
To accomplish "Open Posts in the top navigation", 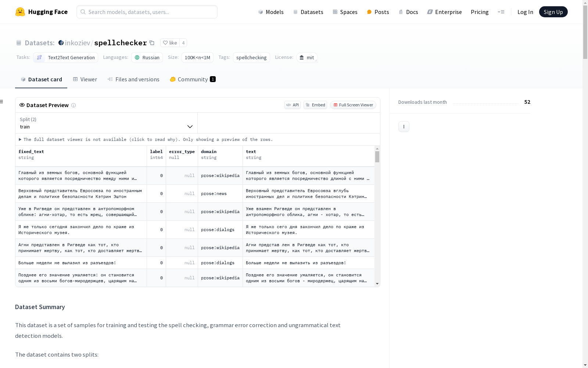I will click(378, 12).
